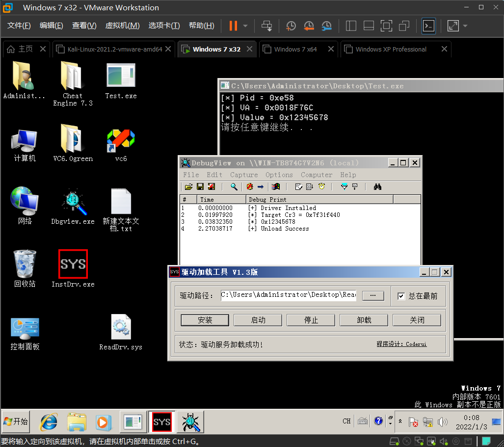Toggle the CH input language indicator
The width and height of the screenshot is (504, 447).
(346, 421)
